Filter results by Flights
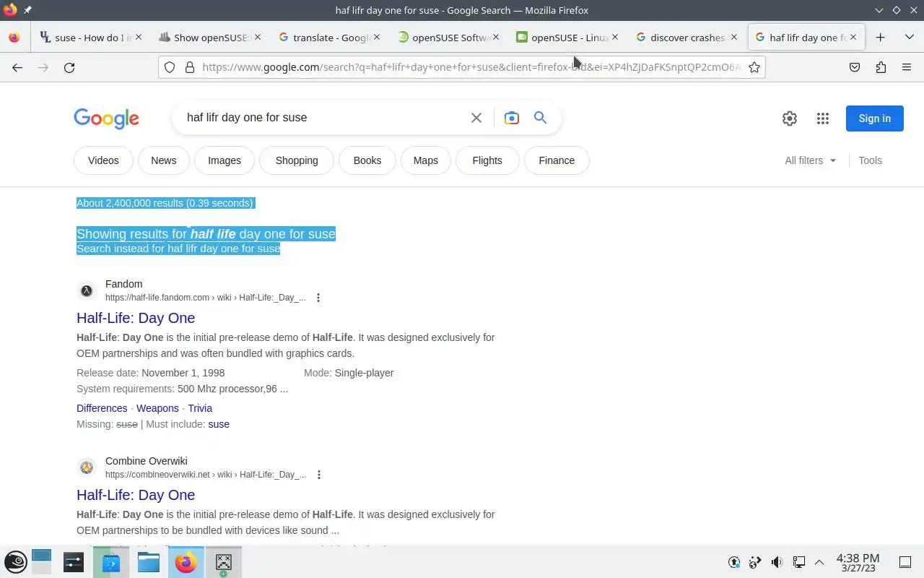Viewport: 924px width, 578px height. 487,160
